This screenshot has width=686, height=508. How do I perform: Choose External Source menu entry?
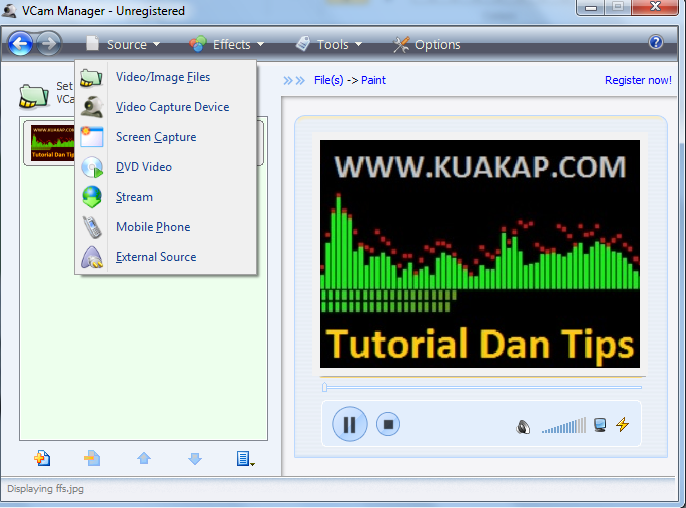tap(165, 257)
